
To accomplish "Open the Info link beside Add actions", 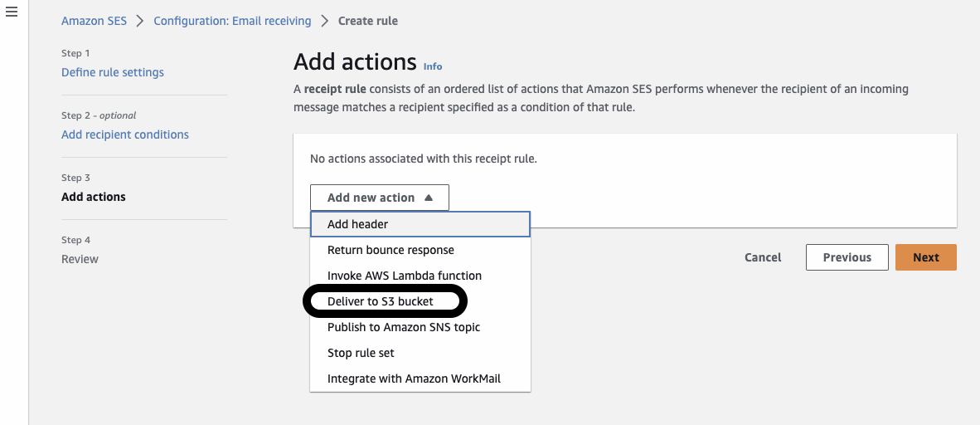I will point(433,66).
